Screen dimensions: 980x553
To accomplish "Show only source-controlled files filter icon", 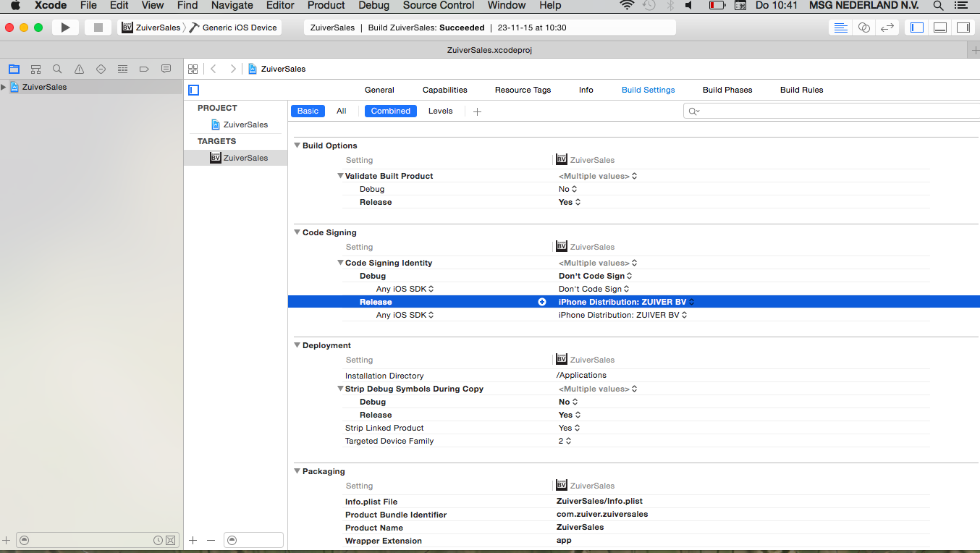I will click(x=171, y=540).
